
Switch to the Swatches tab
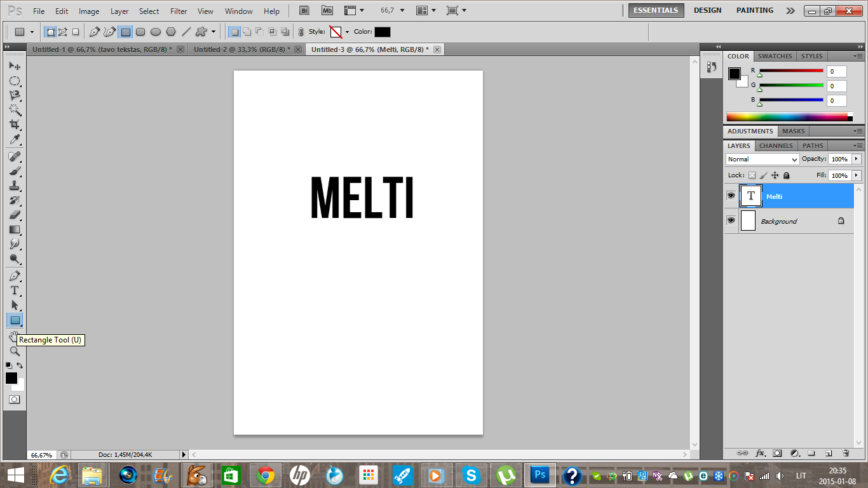tap(775, 56)
